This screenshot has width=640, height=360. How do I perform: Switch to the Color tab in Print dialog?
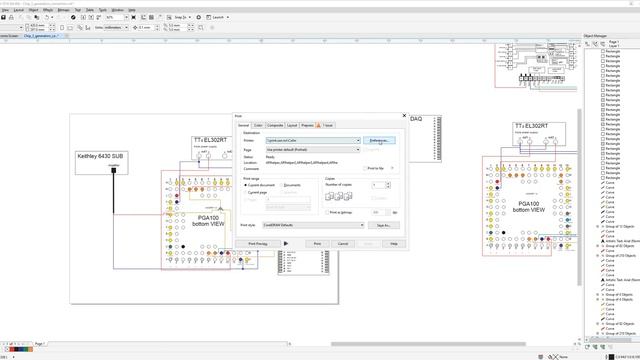258,125
